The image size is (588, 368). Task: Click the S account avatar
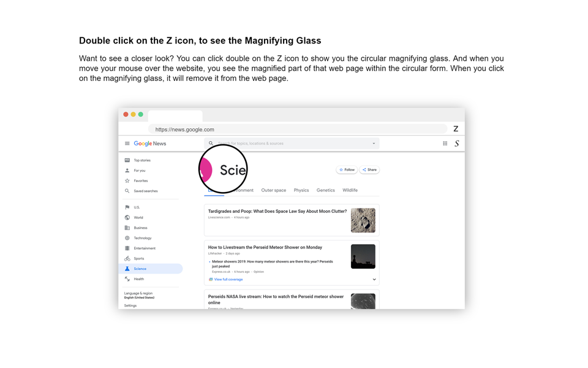pyautogui.click(x=457, y=144)
